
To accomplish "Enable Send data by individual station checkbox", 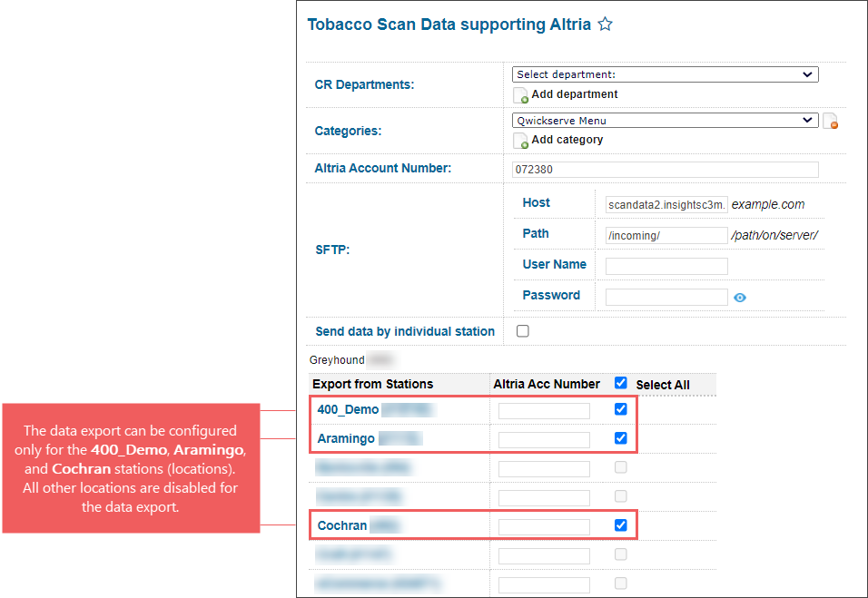I will pos(523,331).
